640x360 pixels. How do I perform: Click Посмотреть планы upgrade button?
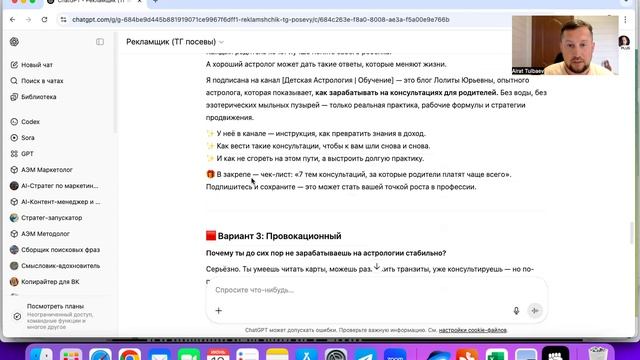click(57, 316)
